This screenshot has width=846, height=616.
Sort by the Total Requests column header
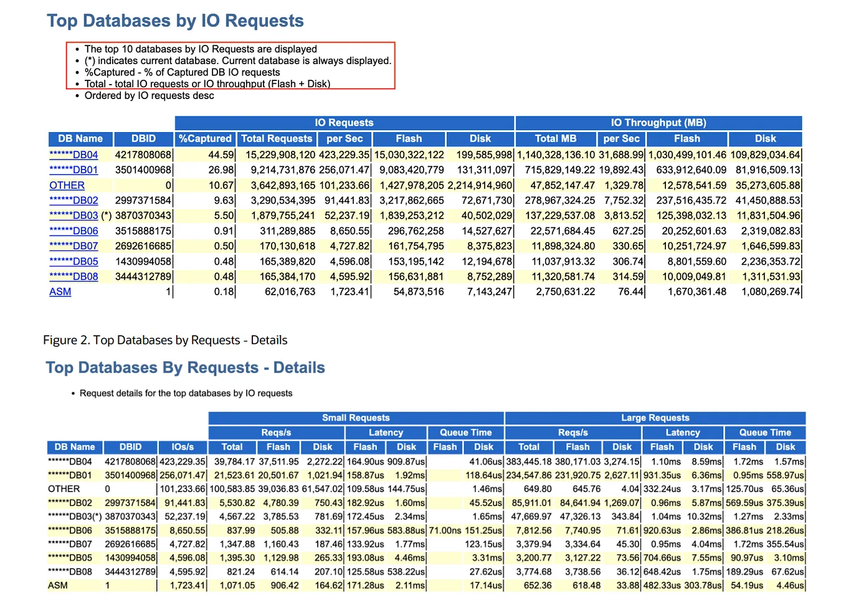click(277, 138)
